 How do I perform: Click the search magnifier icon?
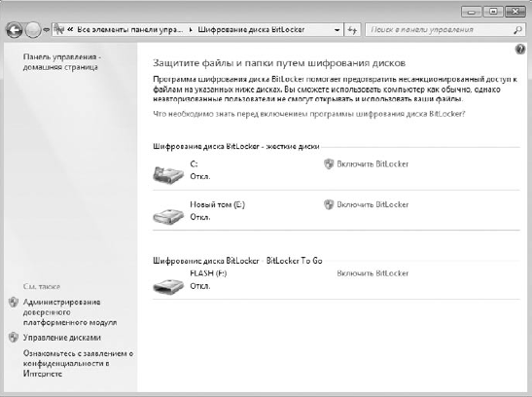tap(517, 30)
